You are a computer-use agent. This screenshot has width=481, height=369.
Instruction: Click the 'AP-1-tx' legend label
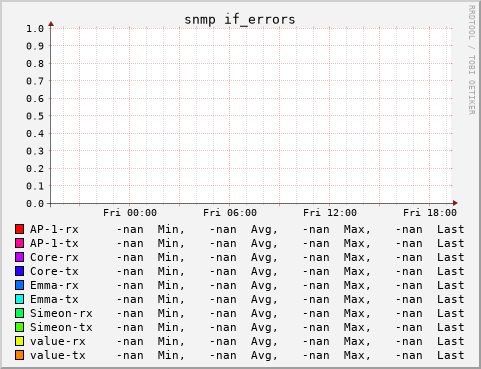(54, 243)
